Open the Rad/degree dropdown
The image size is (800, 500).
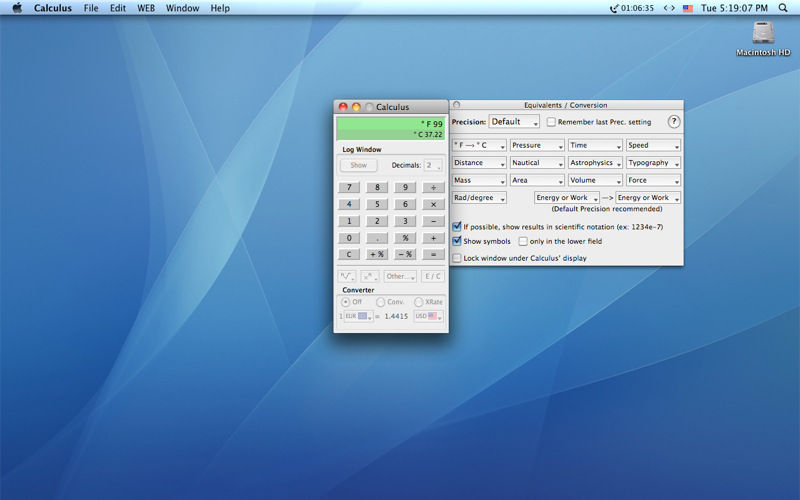[479, 197]
